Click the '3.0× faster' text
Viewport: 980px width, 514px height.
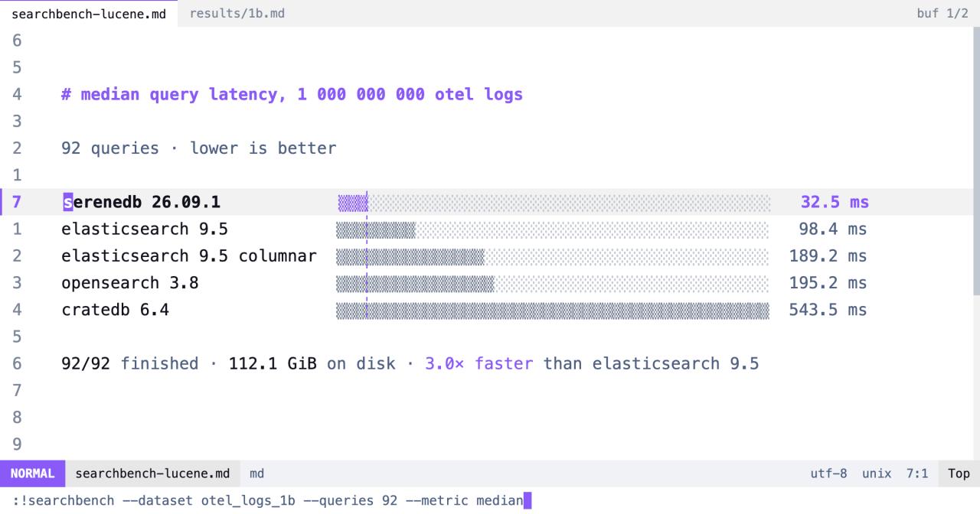(x=479, y=363)
